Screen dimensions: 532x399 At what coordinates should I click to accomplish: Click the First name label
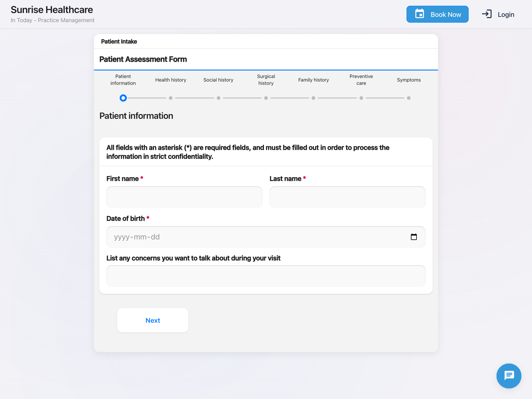[122, 179]
